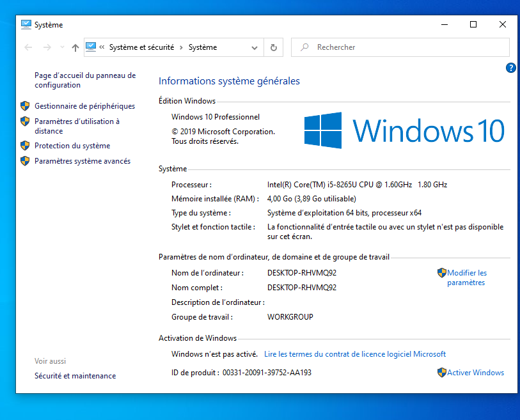
Task: Click the 'Informations système générales' heading
Action: click(x=229, y=81)
